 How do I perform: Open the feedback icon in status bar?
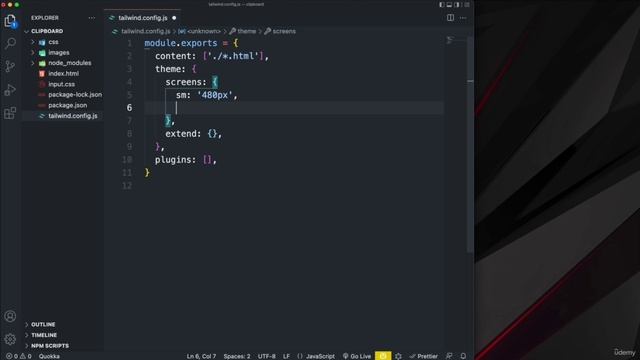[449, 356]
